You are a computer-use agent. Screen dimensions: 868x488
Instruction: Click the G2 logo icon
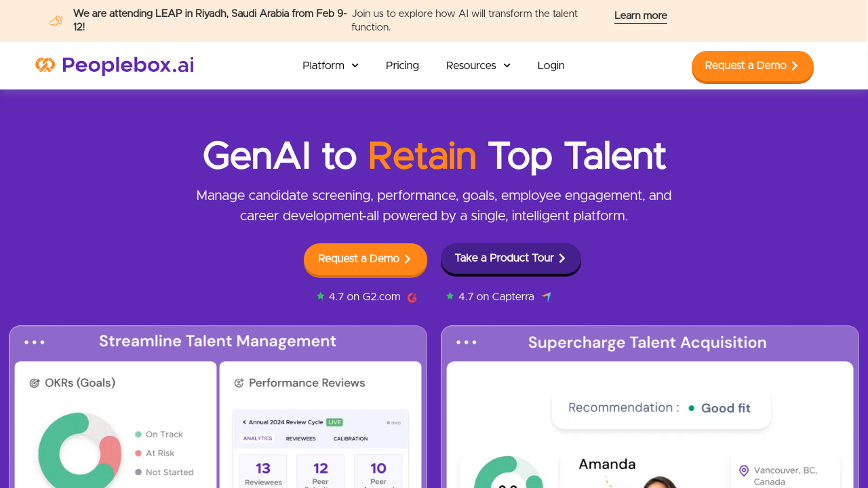click(412, 298)
